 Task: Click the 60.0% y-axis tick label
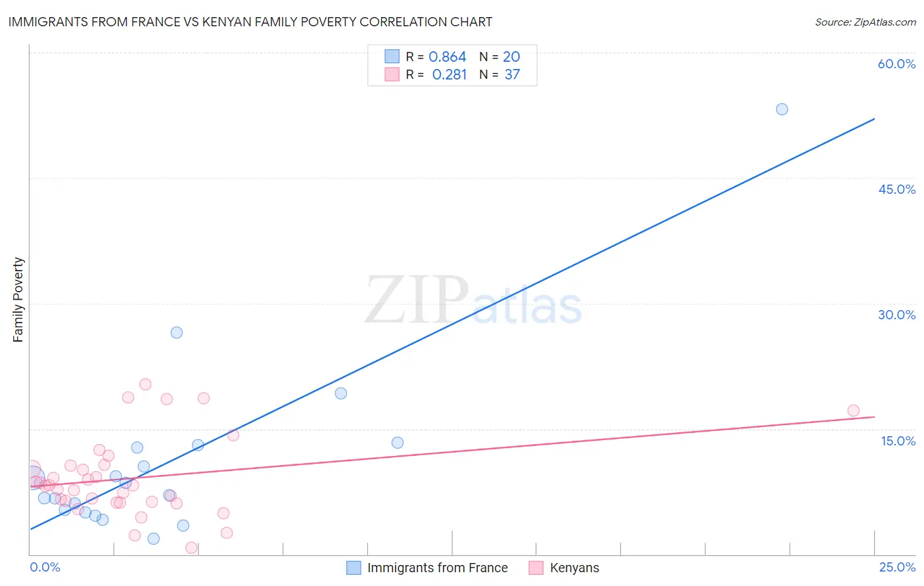tap(896, 64)
